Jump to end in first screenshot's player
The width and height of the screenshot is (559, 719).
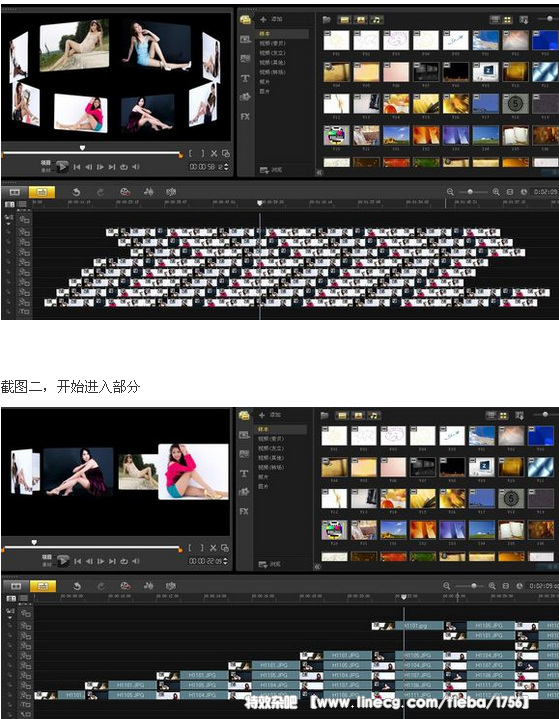(112, 167)
